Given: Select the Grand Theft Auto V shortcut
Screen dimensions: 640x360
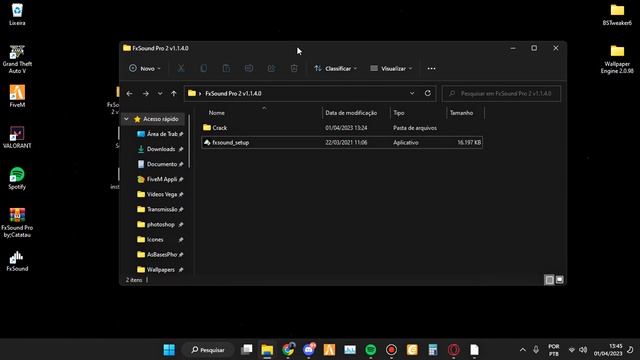Looking at the screenshot, I should click(17, 59).
